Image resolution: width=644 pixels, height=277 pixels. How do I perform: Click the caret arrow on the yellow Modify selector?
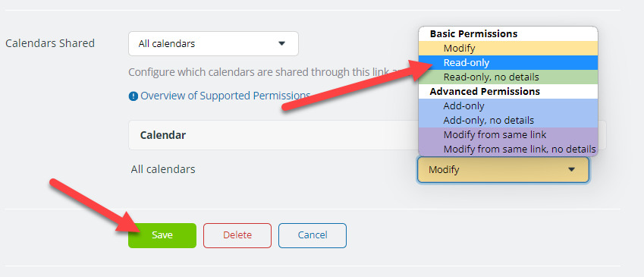click(x=571, y=169)
